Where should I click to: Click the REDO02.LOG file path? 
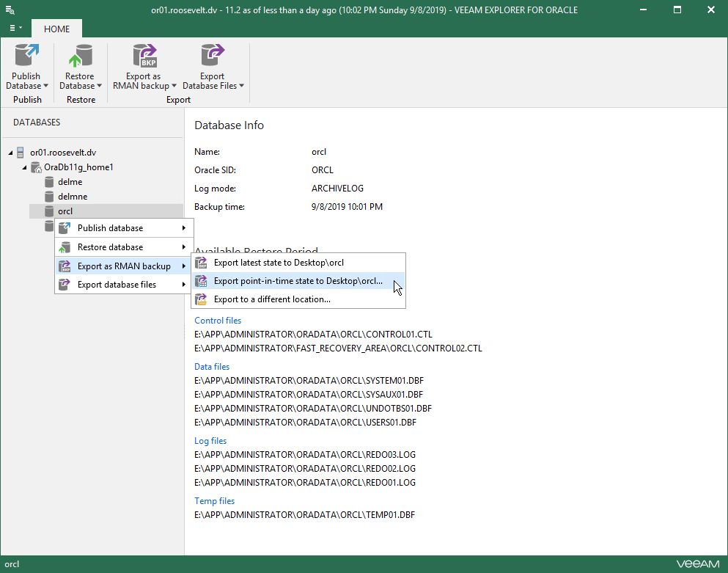[x=305, y=469]
